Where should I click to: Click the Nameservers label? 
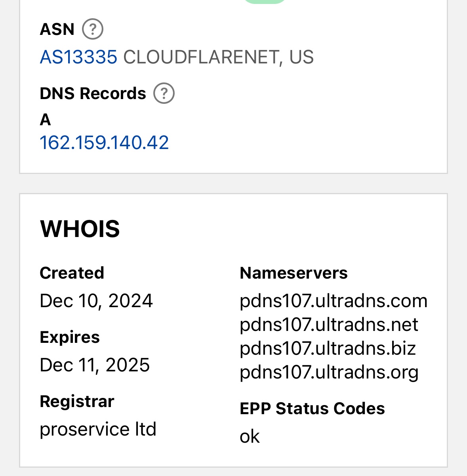(294, 273)
